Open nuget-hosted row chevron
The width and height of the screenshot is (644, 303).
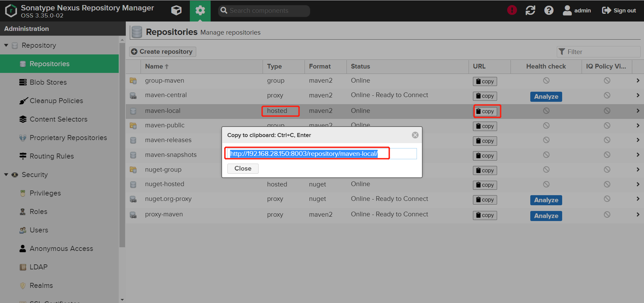click(x=638, y=184)
